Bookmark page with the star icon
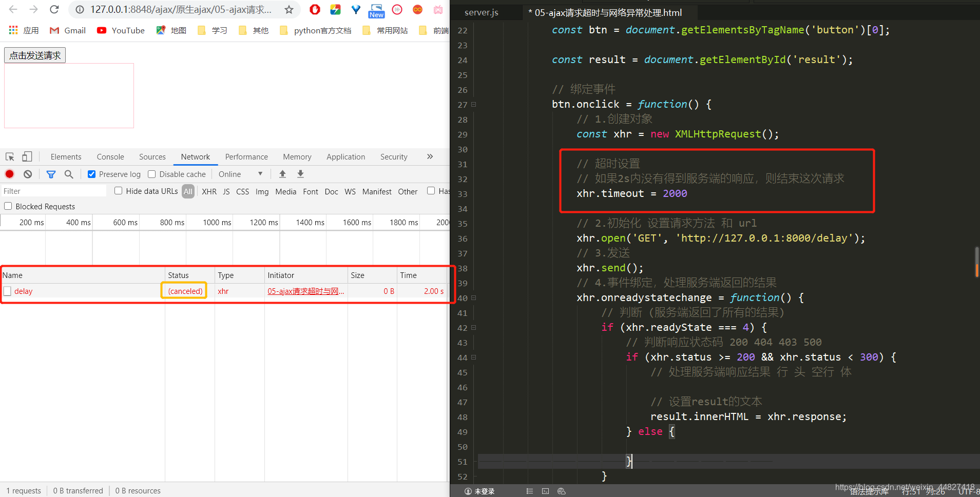This screenshot has height=497, width=980. [289, 9]
